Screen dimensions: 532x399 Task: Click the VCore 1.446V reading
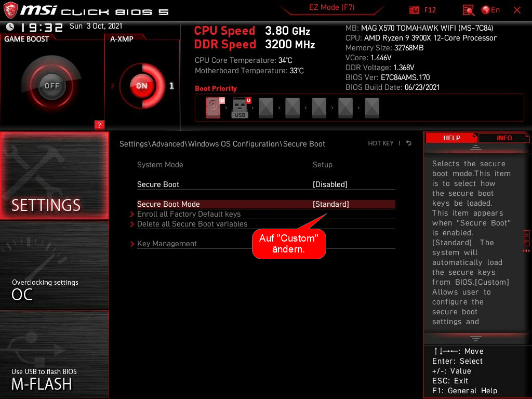(368, 58)
